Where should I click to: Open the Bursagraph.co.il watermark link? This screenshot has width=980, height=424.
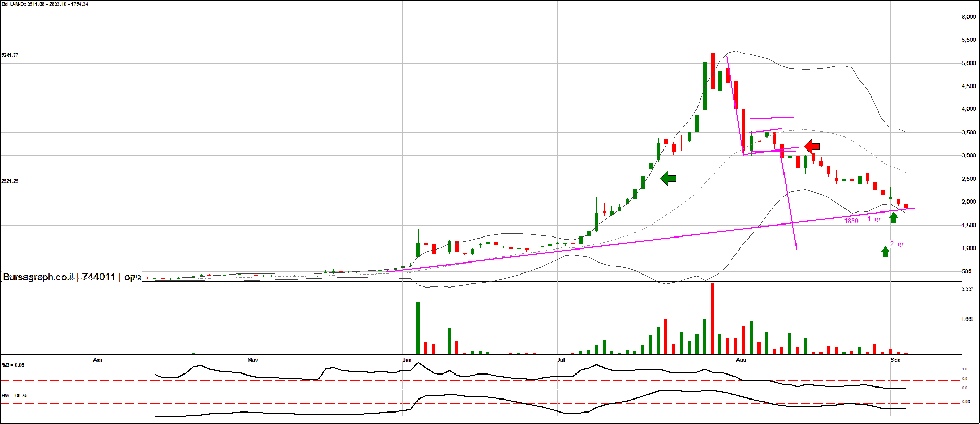coord(39,277)
